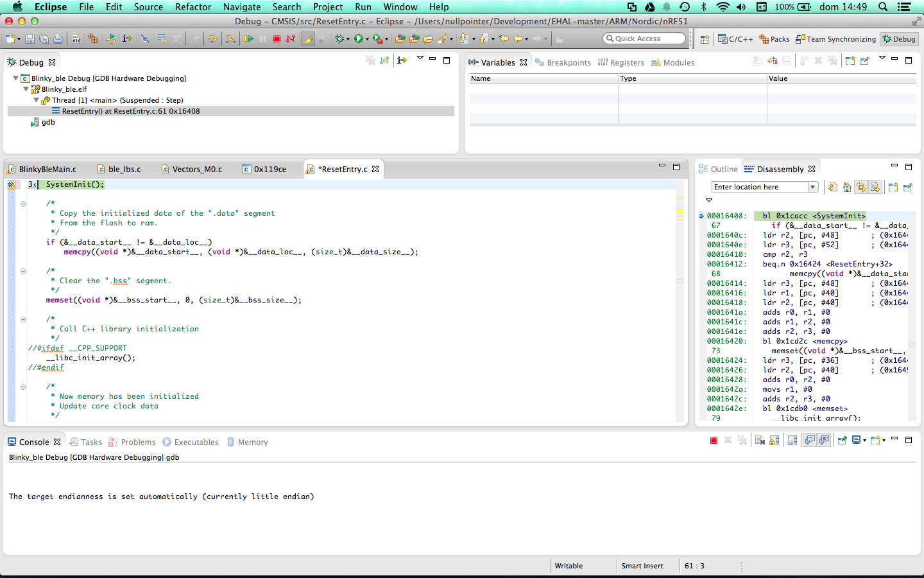Save the current file via floppy icon
This screenshot has width=924, height=578.
pos(30,39)
